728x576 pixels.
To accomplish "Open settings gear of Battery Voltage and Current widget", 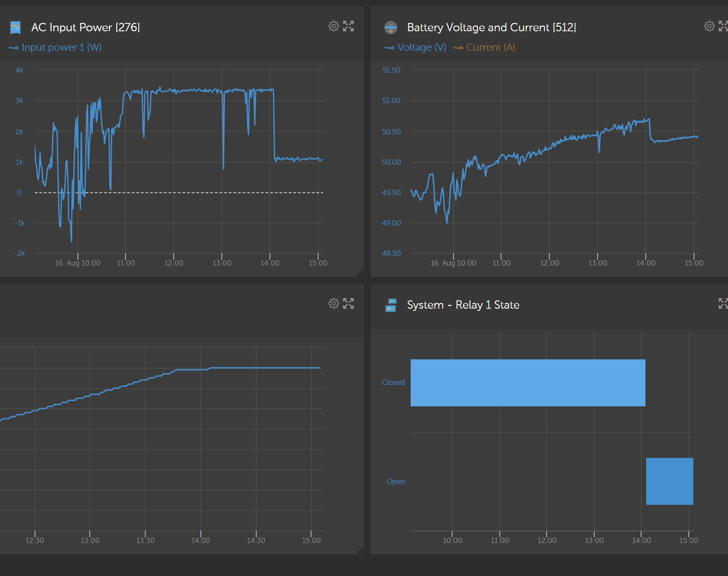I will pos(709,26).
